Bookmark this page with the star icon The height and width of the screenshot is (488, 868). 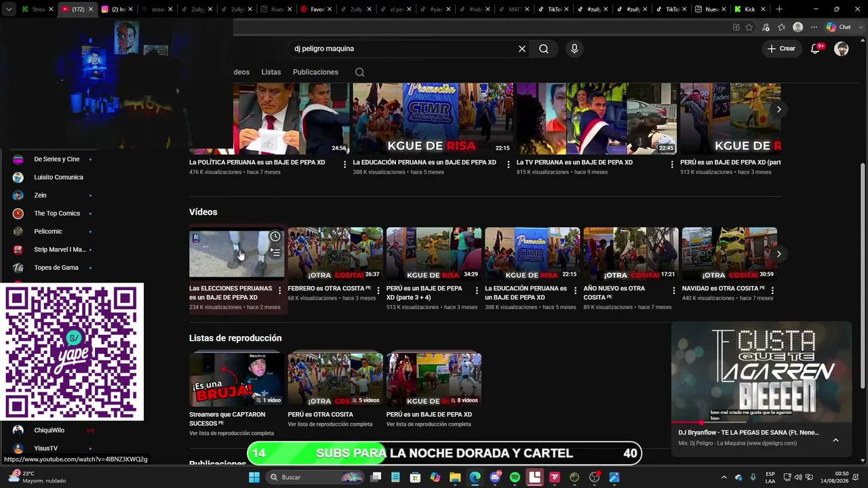coord(749,27)
